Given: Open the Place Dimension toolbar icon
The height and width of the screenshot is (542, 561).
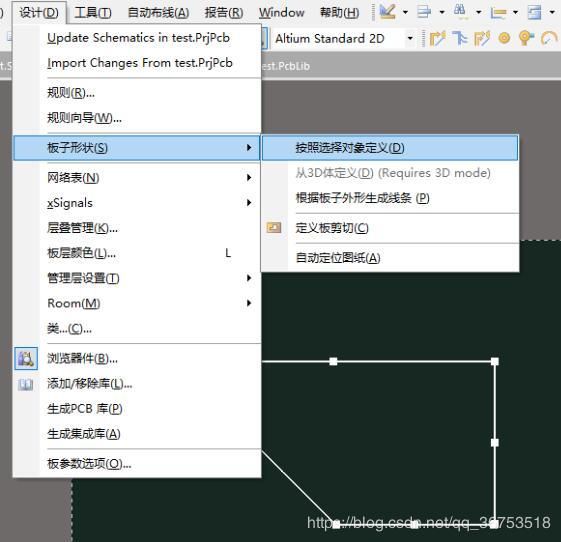Looking at the screenshot, I should click(x=498, y=13).
